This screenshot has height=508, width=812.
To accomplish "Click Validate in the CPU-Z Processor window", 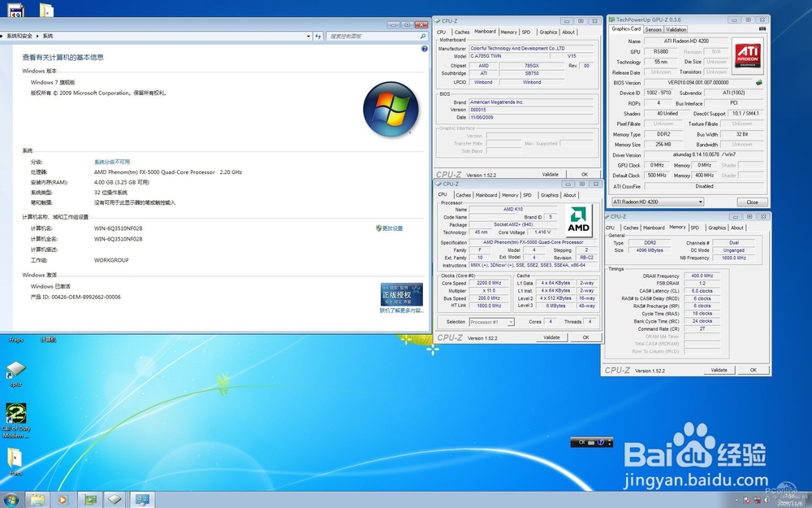I will 551,337.
